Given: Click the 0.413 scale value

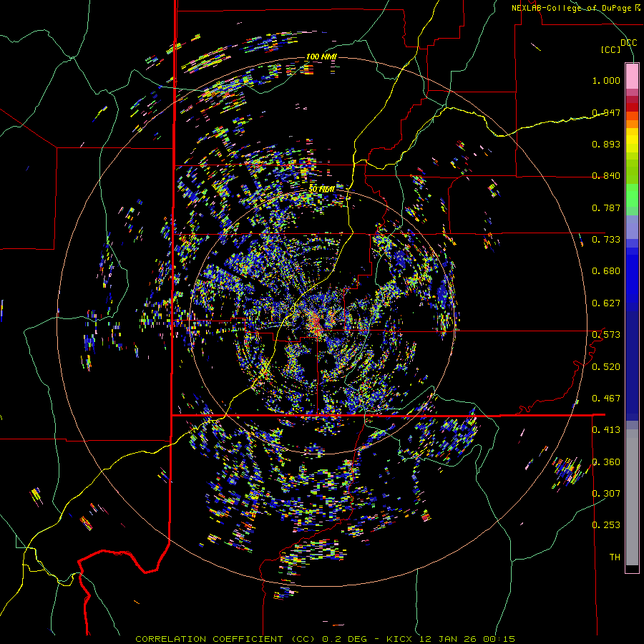Looking at the screenshot, I should click(606, 429).
